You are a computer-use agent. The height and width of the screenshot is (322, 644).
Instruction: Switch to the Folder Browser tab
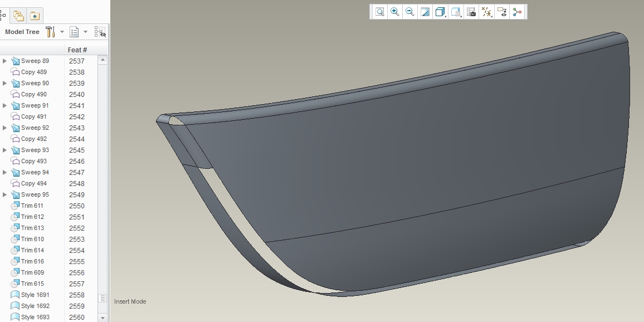pos(18,16)
